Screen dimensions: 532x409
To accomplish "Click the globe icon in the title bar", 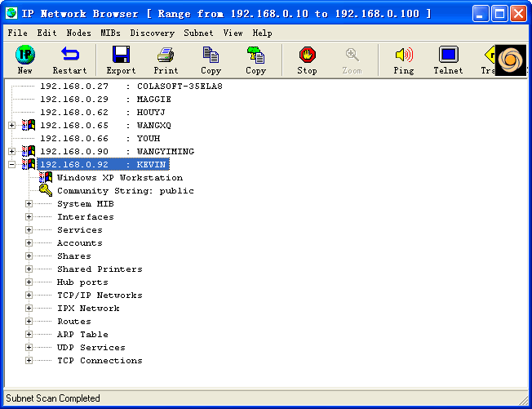I will tap(11, 13).
